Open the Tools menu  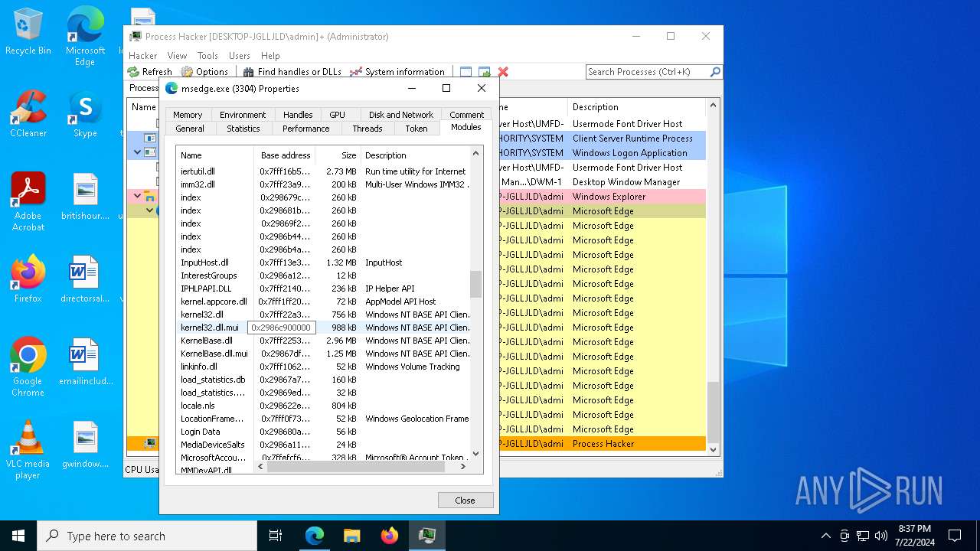pyautogui.click(x=207, y=56)
